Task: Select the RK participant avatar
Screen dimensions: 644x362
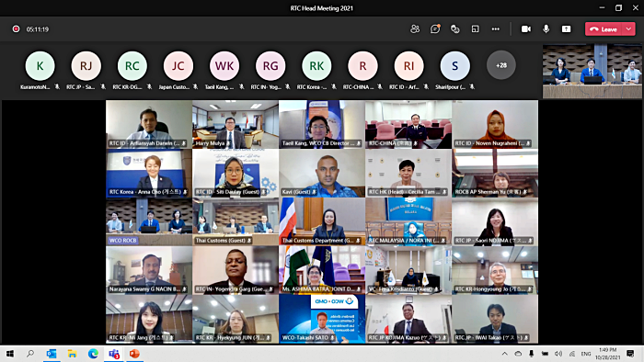Action: (x=316, y=65)
